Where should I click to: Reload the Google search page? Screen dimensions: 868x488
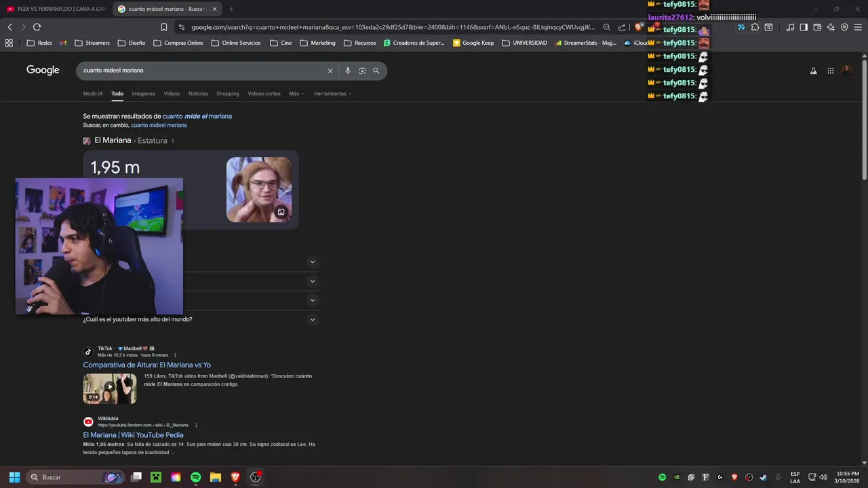[37, 27]
